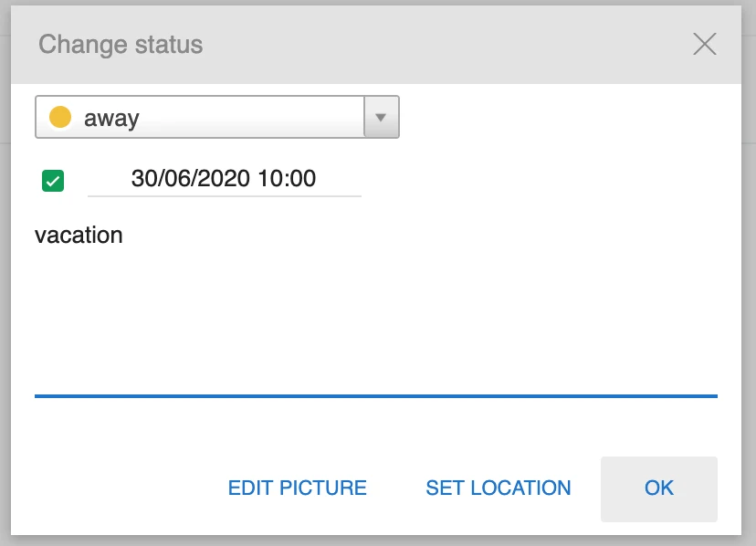Screen dimensions: 756x546
Task: Click the 30/06/2020 date in expiry field
Action: coord(190,178)
